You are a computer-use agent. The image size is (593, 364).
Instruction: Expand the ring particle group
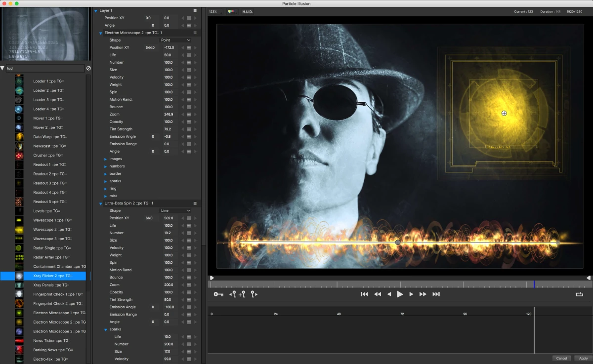(x=105, y=188)
